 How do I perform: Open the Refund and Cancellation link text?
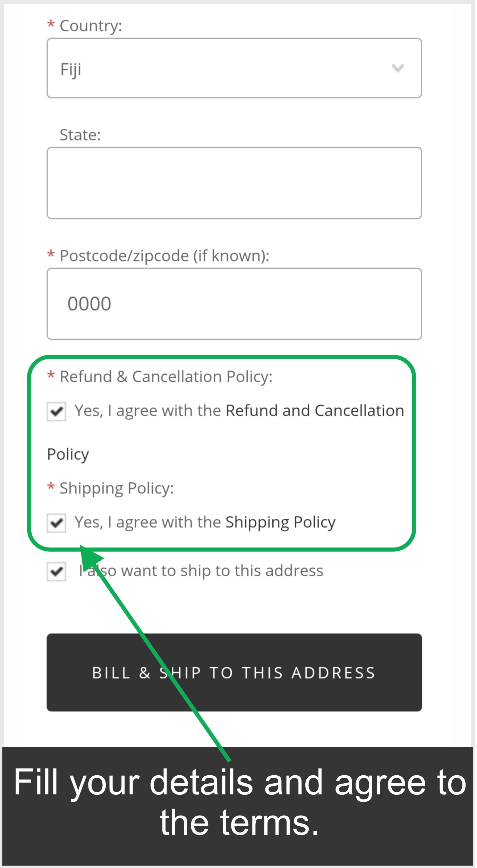tap(315, 411)
